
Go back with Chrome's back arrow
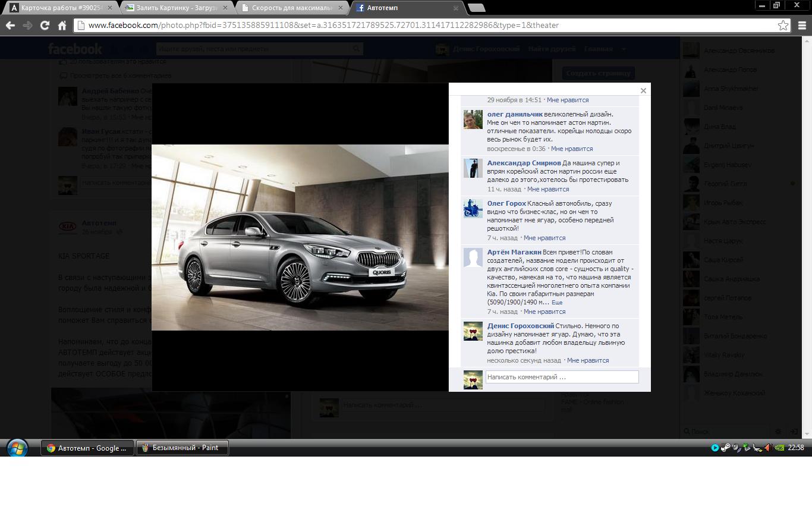pos(10,25)
